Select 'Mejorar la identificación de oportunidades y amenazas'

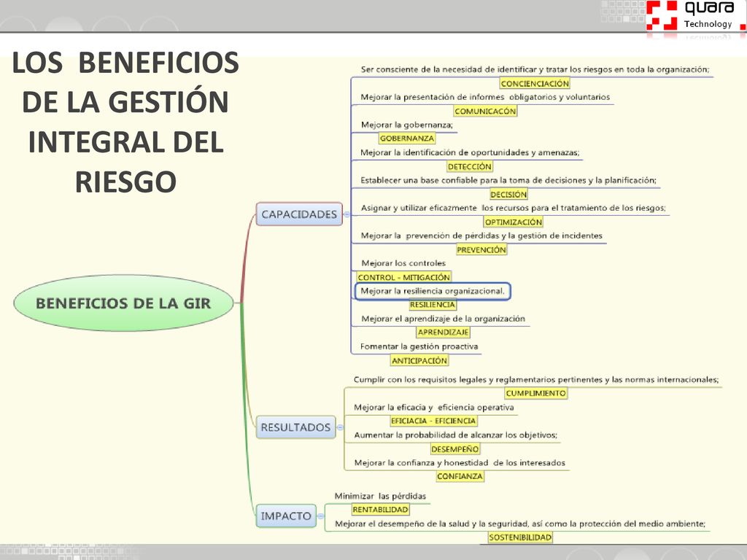point(470,152)
